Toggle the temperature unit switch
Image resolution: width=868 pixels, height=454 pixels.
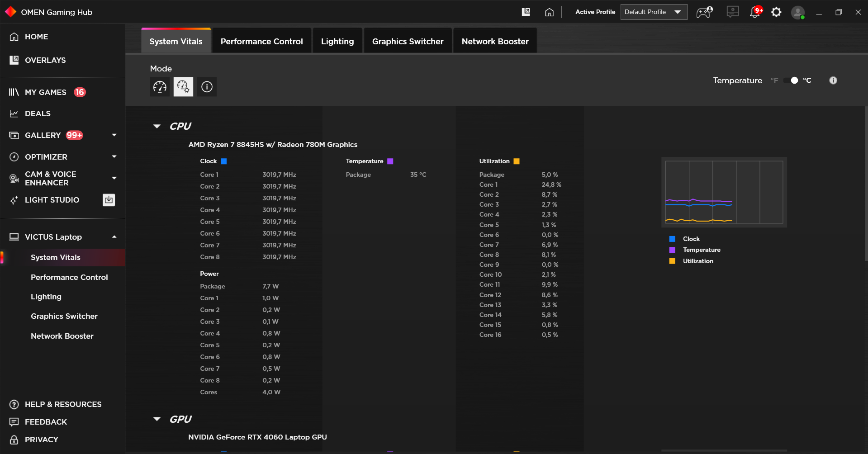[791, 80]
